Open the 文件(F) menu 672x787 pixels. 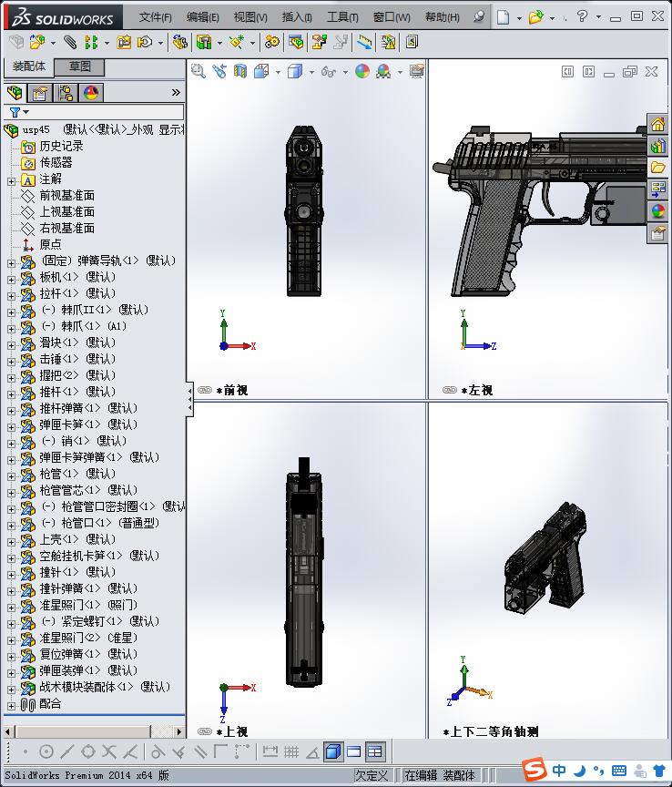tap(155, 17)
